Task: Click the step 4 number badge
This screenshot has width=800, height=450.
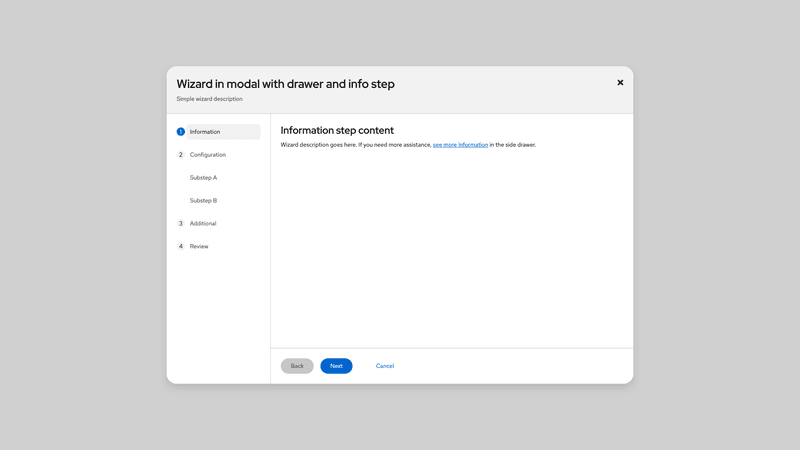Action: pyautogui.click(x=181, y=247)
